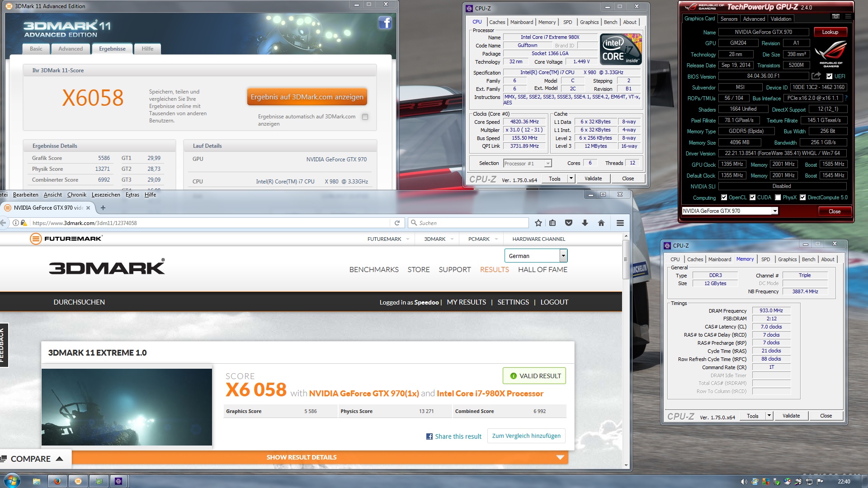
Task: Click the Firefox reload page icon
Action: tap(397, 223)
